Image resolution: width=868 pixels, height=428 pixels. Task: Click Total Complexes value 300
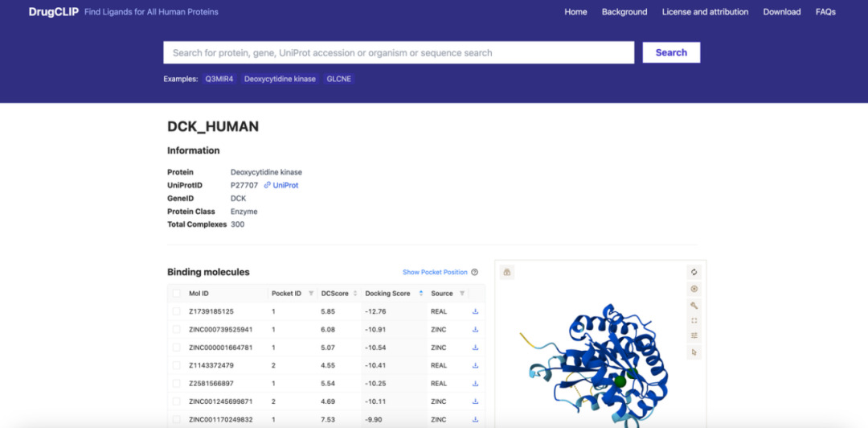[x=237, y=224]
